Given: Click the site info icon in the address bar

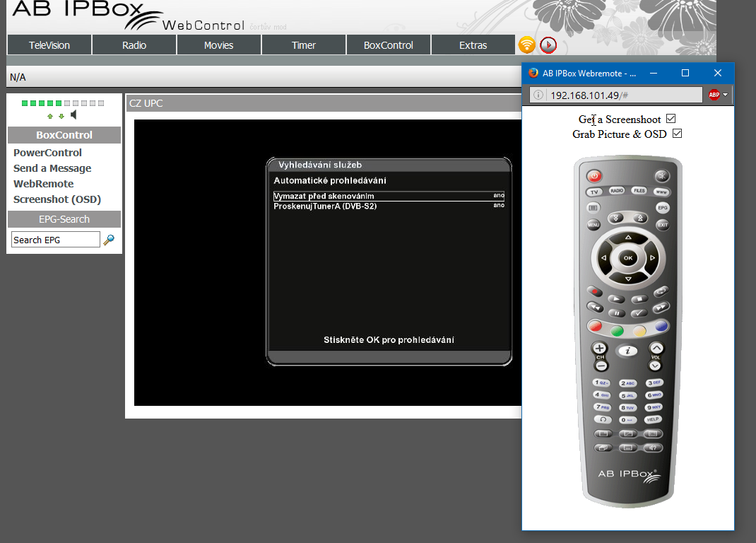Looking at the screenshot, I should [538, 95].
